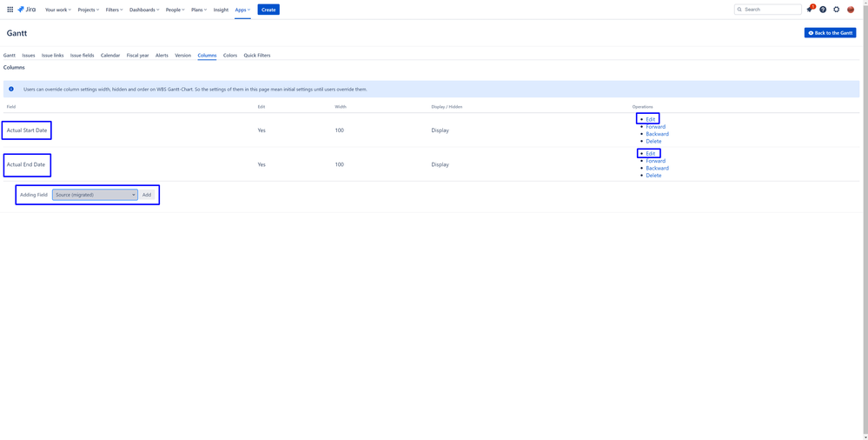
Task: Switch to Quick Filters tab
Action: click(x=257, y=56)
